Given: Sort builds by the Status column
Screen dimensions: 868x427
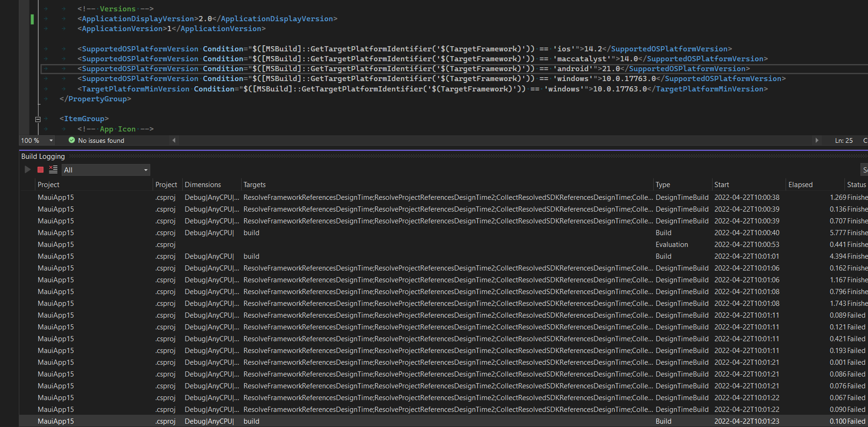Looking at the screenshot, I should coord(857,184).
